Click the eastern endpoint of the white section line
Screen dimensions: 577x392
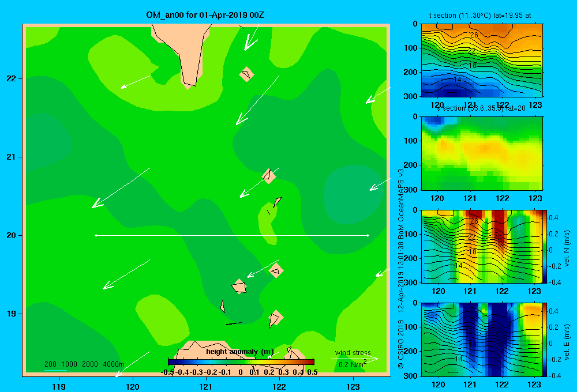368,235
